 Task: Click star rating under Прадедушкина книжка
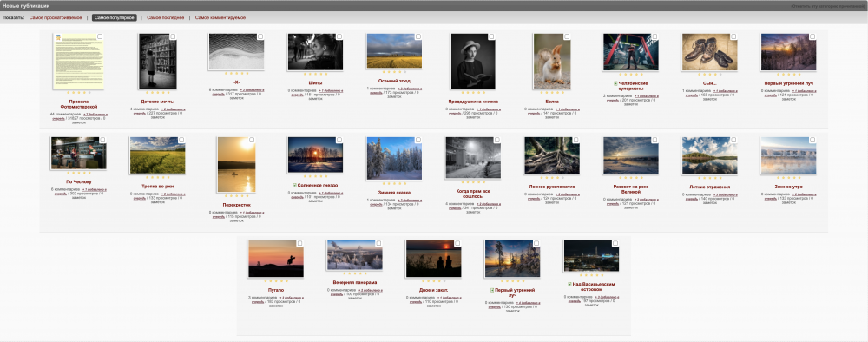pos(473,93)
